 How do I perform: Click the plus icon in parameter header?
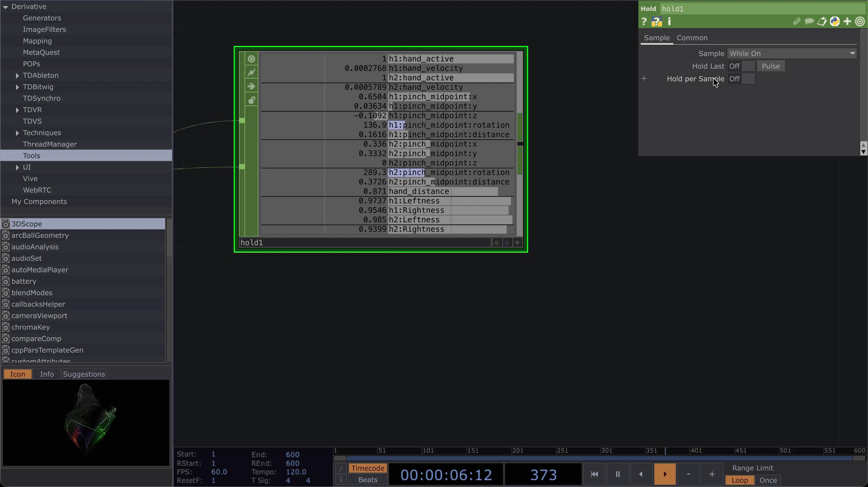click(847, 22)
